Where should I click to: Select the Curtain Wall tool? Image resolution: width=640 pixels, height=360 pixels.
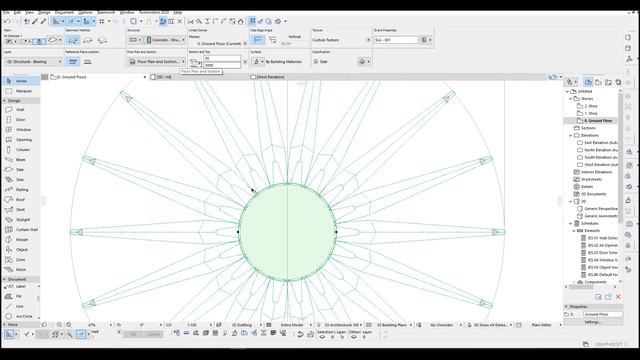pos(20,229)
